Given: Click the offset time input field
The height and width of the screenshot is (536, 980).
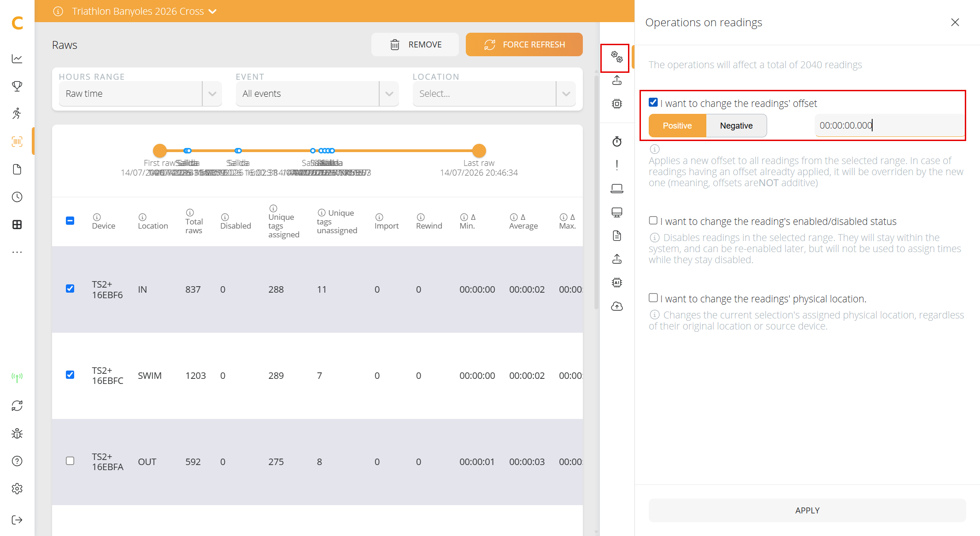Looking at the screenshot, I should point(889,125).
